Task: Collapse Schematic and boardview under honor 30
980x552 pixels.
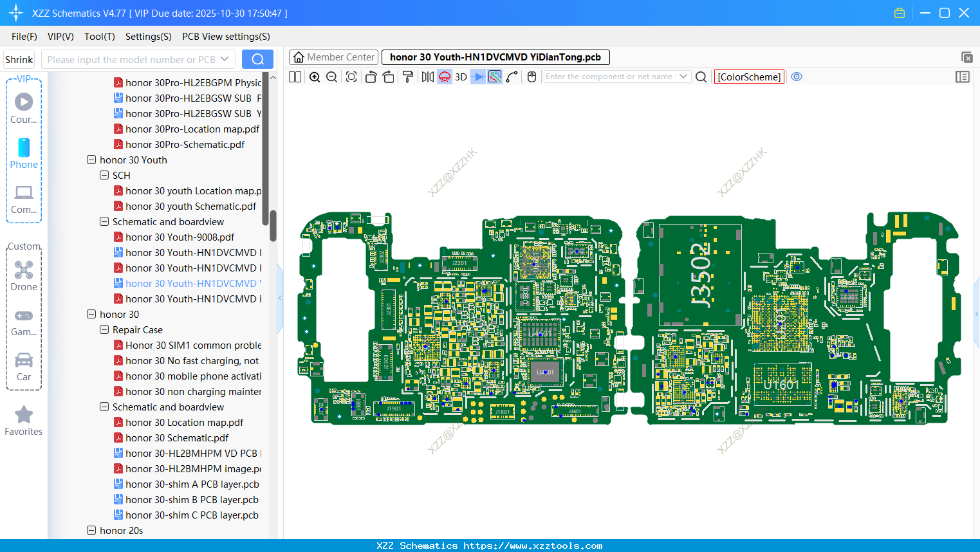Action: [x=104, y=407]
